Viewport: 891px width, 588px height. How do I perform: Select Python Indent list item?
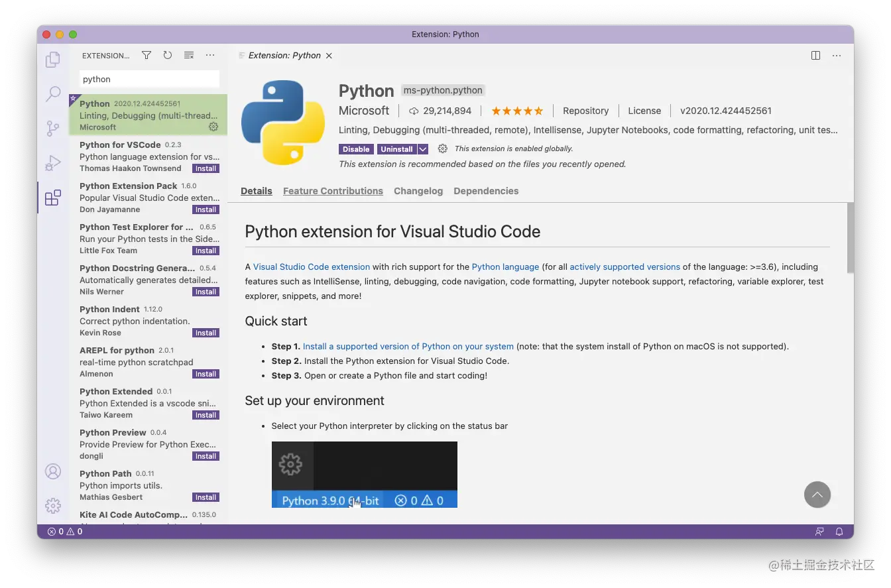[x=148, y=320]
